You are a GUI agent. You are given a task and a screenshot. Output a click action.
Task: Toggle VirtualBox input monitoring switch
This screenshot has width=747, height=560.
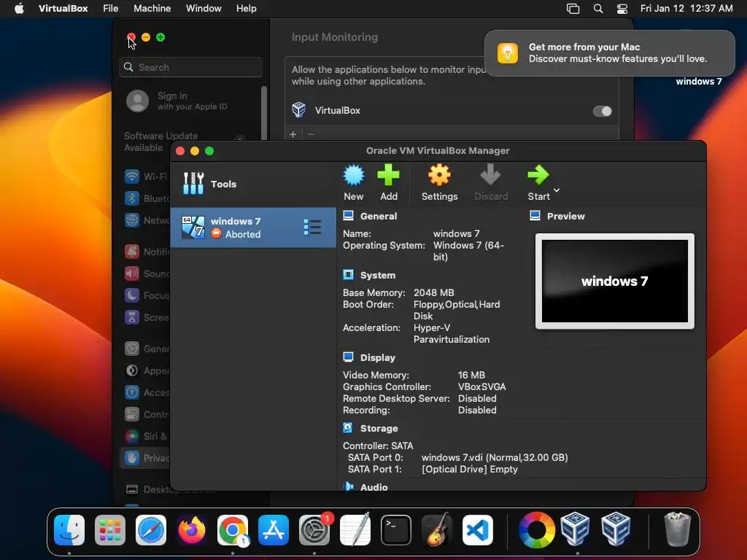click(602, 111)
